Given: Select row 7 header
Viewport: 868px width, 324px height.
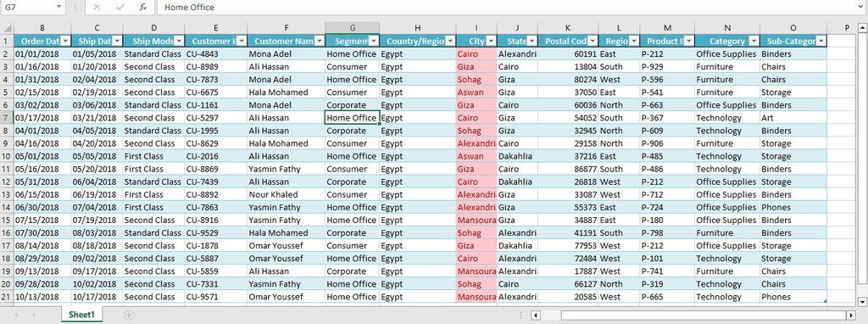Looking at the screenshot, I should 7,118.
